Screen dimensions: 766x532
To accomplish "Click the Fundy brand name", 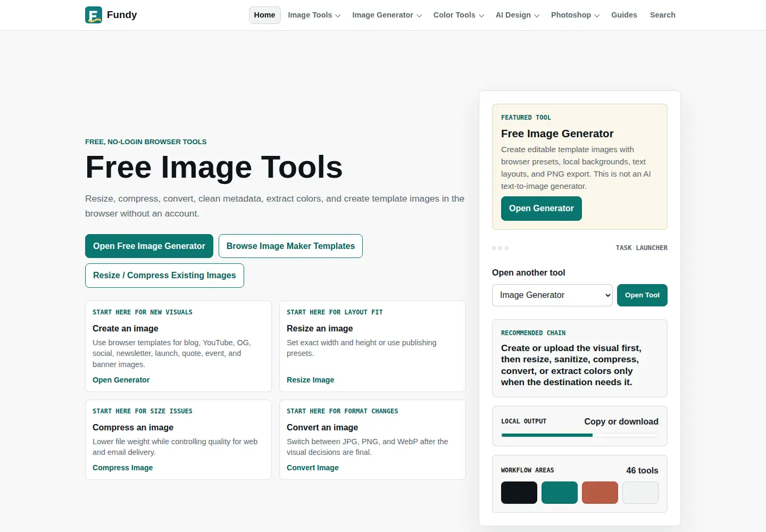I will coord(122,15).
